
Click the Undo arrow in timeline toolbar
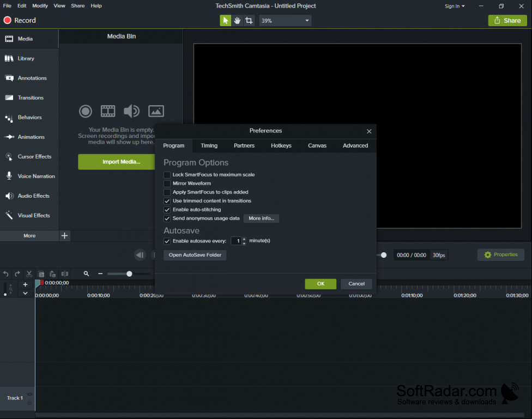6,274
